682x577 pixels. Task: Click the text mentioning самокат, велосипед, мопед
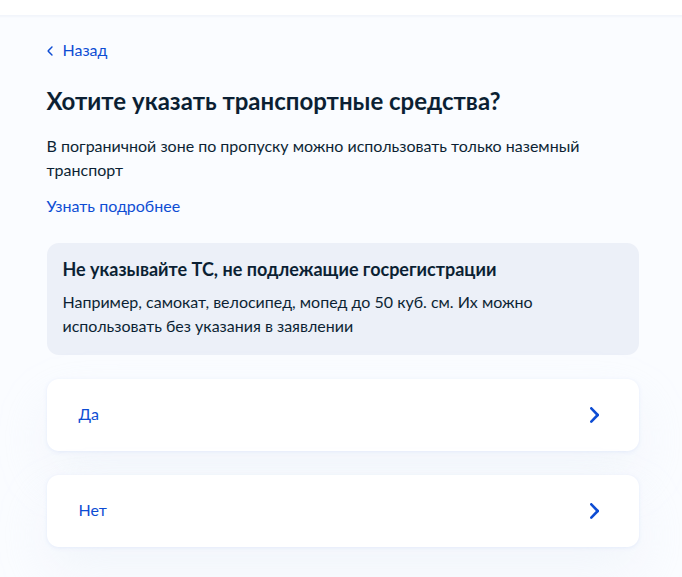(x=298, y=314)
